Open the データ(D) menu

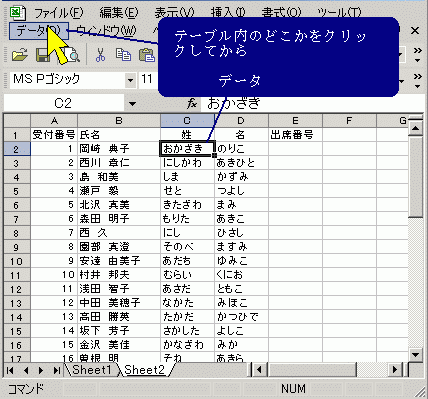39,31
